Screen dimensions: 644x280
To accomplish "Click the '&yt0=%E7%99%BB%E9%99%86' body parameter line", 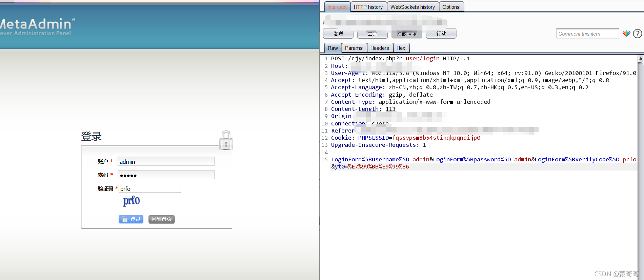I will pyautogui.click(x=370, y=166).
